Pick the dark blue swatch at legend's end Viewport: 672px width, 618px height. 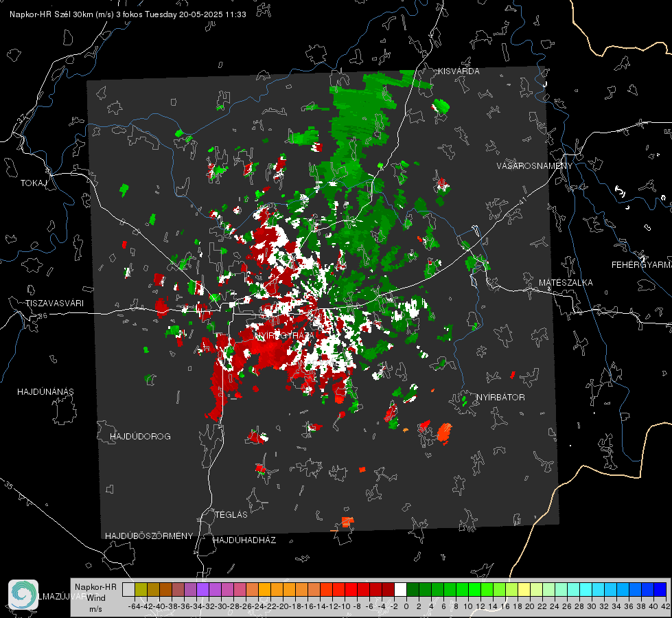click(x=660, y=589)
